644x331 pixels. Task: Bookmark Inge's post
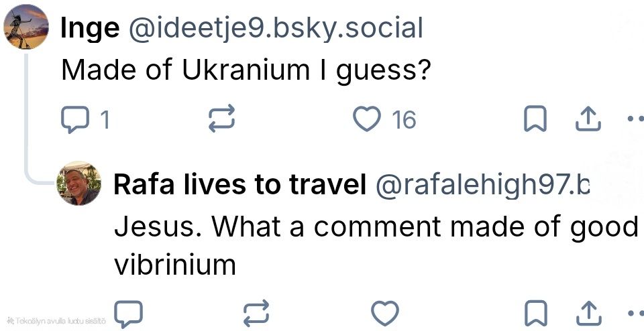point(533,119)
